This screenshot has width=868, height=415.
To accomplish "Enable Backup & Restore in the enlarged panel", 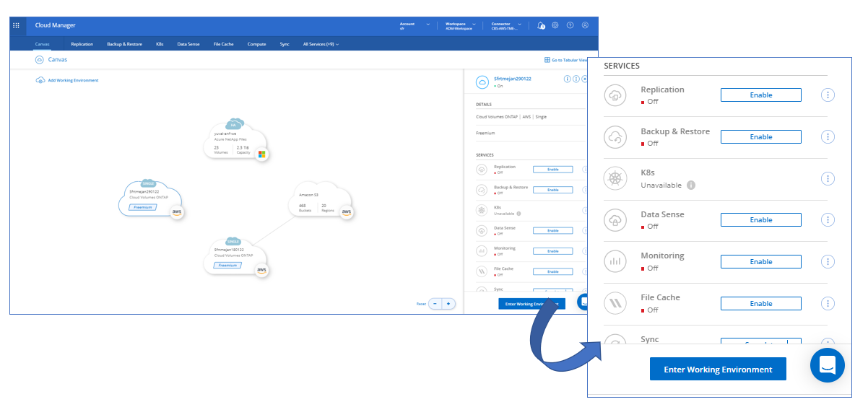I will point(761,137).
